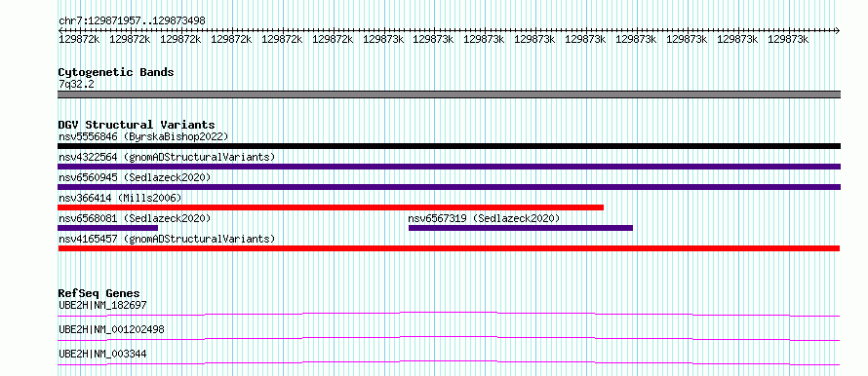Open the UBE2H|NM_003344 gene label

(x=102, y=354)
